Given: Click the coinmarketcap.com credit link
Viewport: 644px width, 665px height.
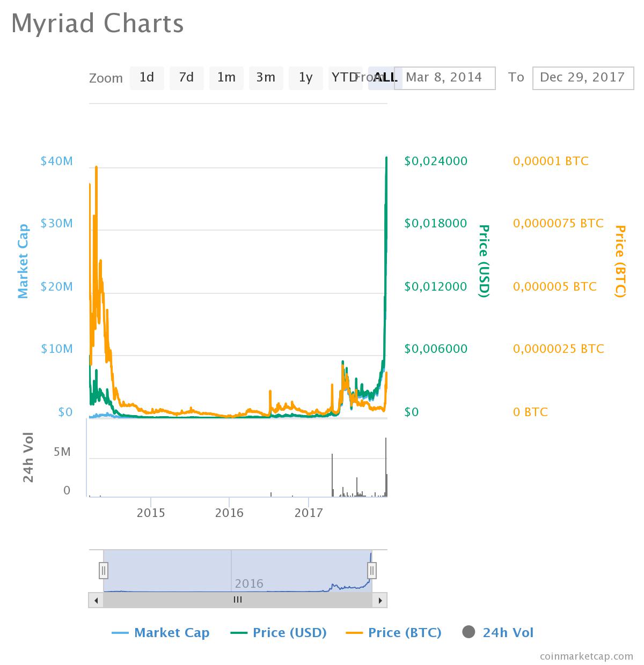Looking at the screenshot, I should click(x=587, y=656).
